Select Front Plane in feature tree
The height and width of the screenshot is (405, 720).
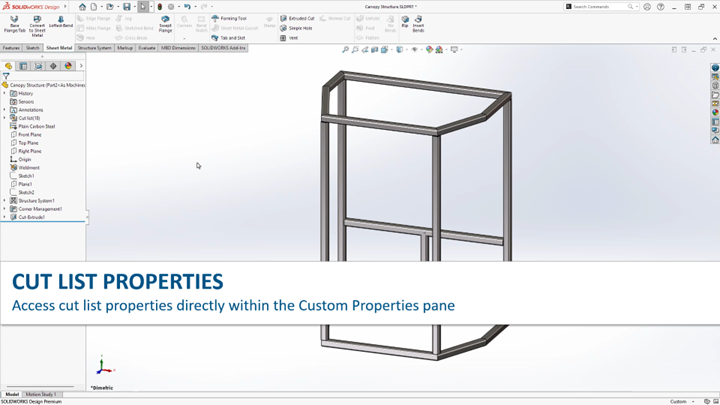(30, 135)
